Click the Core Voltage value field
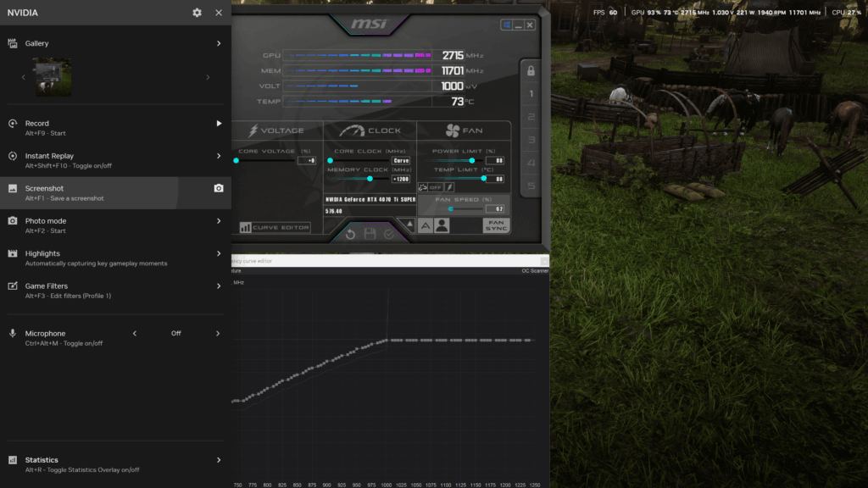Screen dimensions: 868x488 [307, 160]
